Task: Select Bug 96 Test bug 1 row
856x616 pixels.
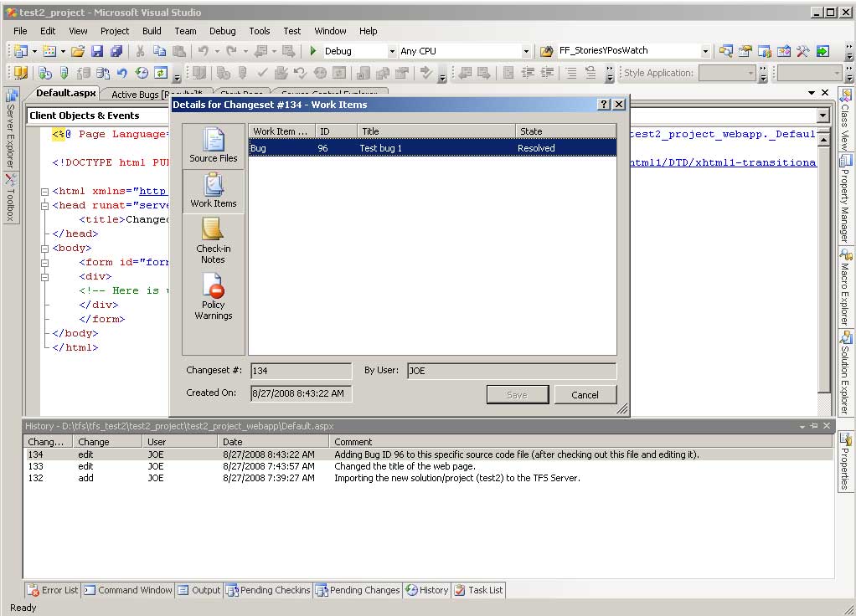Action: coord(432,148)
